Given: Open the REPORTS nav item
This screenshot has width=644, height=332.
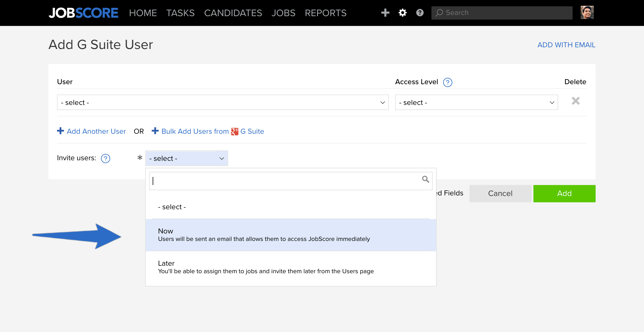Looking at the screenshot, I should click(x=325, y=13).
